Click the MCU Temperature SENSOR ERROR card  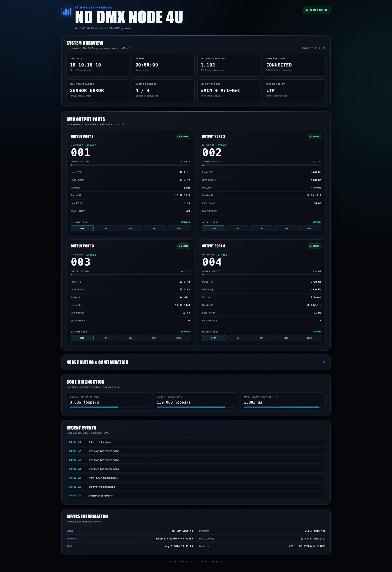[98, 90]
